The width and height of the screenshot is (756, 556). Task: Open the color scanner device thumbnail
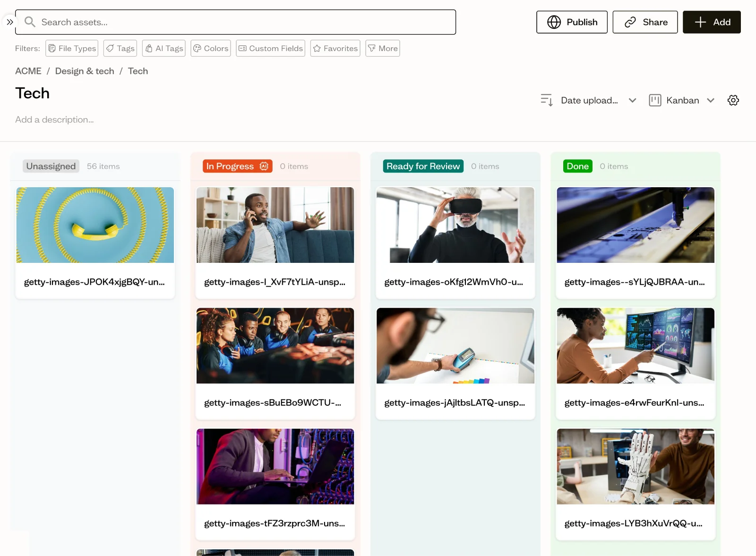pyautogui.click(x=455, y=346)
